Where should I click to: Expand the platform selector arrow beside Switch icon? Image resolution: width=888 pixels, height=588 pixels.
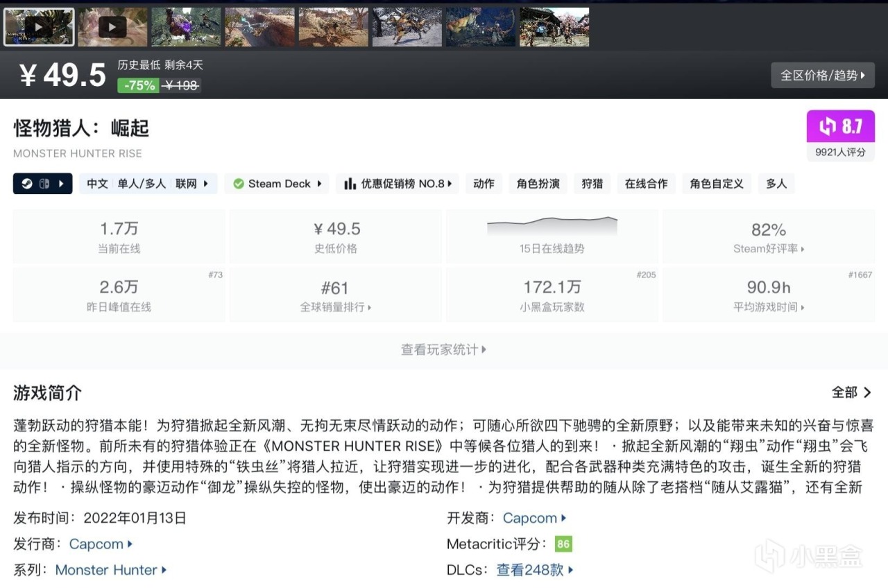pos(61,184)
